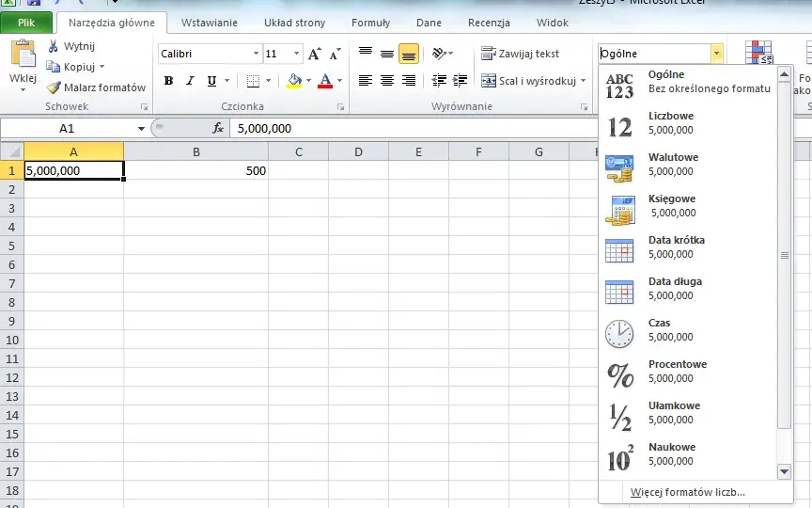Open the Schowek dialog launcher

click(144, 107)
